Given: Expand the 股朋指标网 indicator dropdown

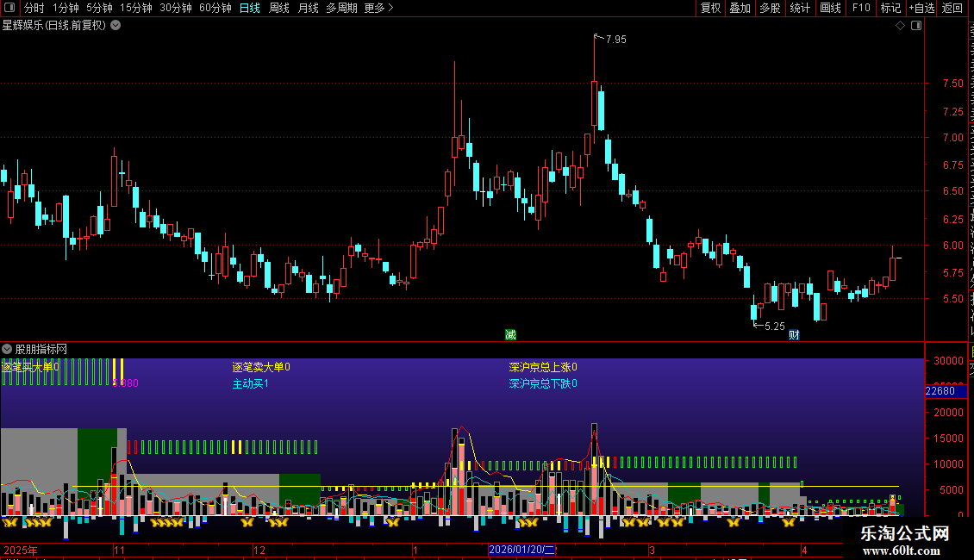Looking at the screenshot, I should click(x=7, y=349).
